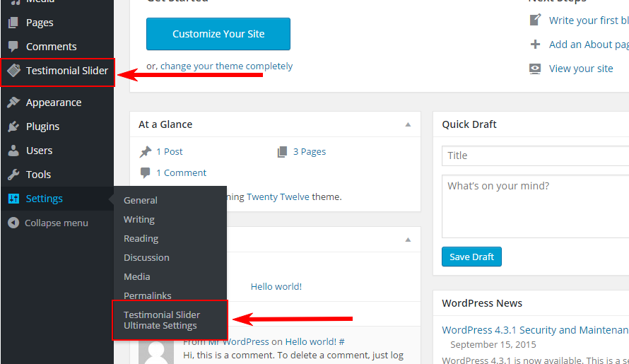Click the Quick Draft panel heading
This screenshot has width=629, height=364.
[x=469, y=124]
